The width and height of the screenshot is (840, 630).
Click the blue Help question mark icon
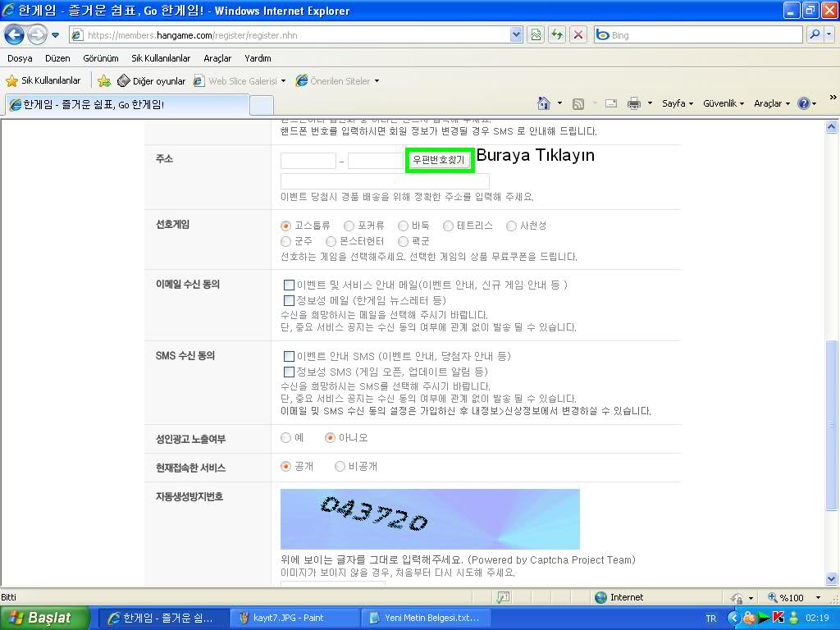click(804, 103)
